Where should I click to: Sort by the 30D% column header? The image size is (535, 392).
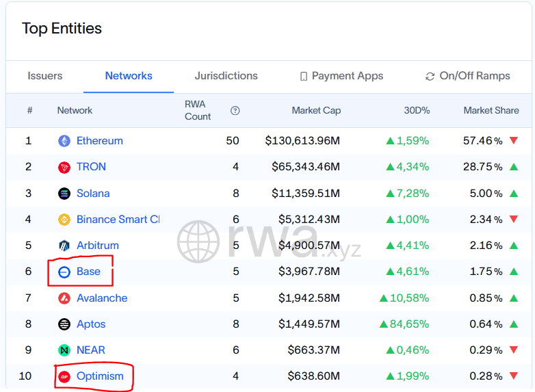[417, 111]
